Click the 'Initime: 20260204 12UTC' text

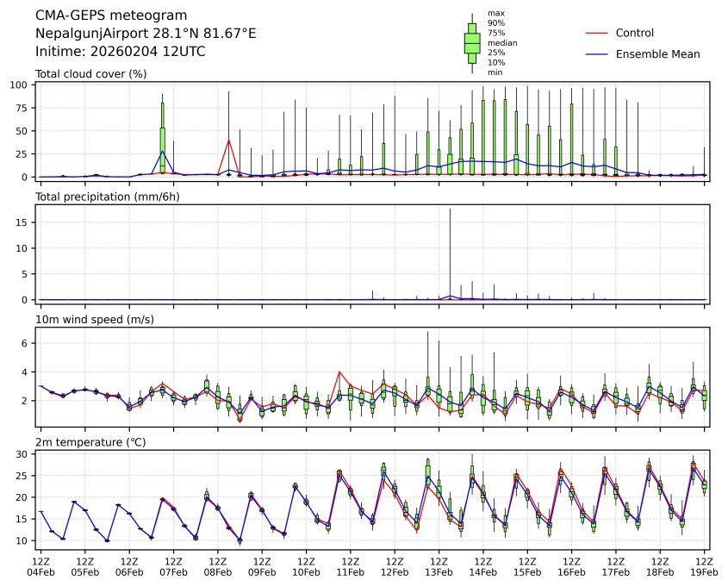click(x=120, y=52)
